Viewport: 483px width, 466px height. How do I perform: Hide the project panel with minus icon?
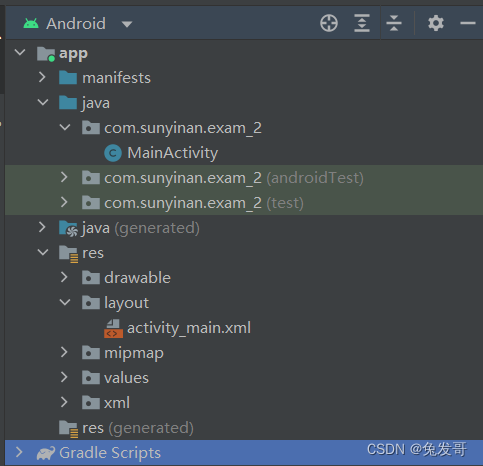(468, 23)
